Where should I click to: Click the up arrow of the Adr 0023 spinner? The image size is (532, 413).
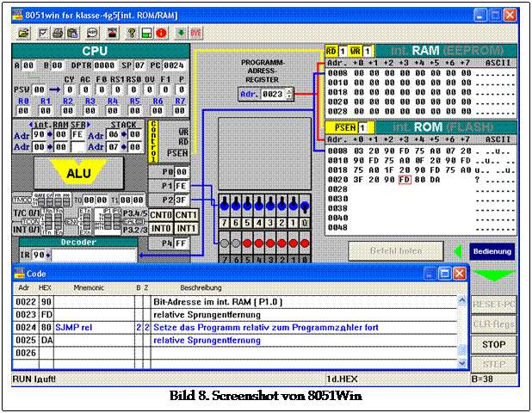[x=289, y=91]
